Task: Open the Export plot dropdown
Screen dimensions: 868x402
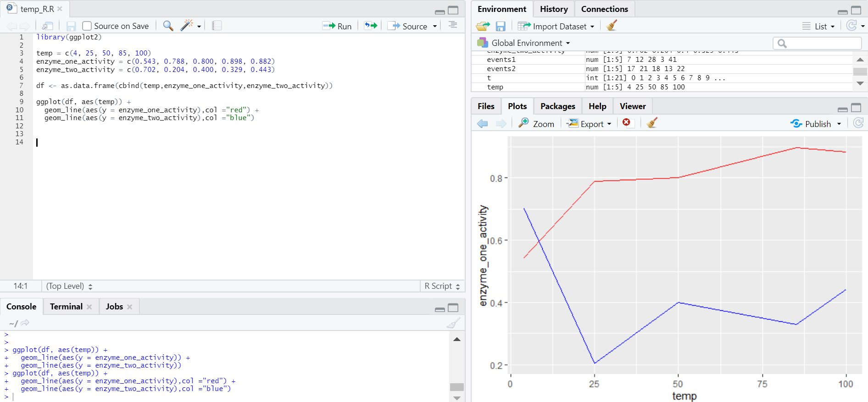Action: click(590, 124)
